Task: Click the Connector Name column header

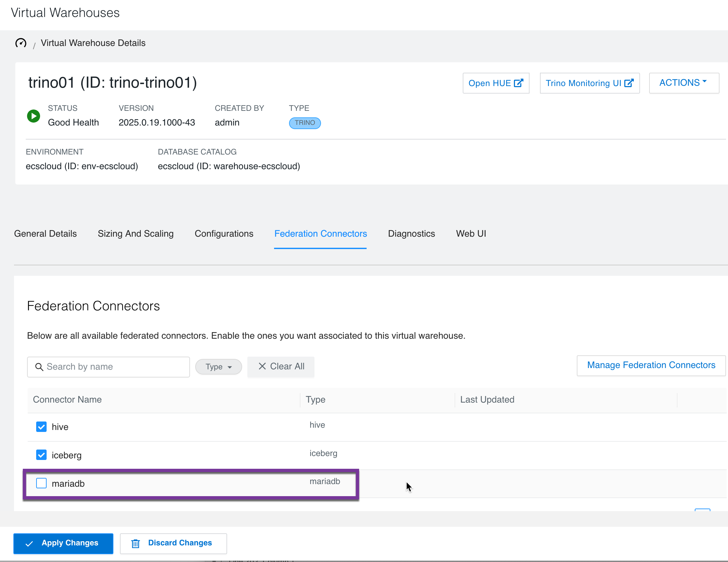Action: point(67,400)
